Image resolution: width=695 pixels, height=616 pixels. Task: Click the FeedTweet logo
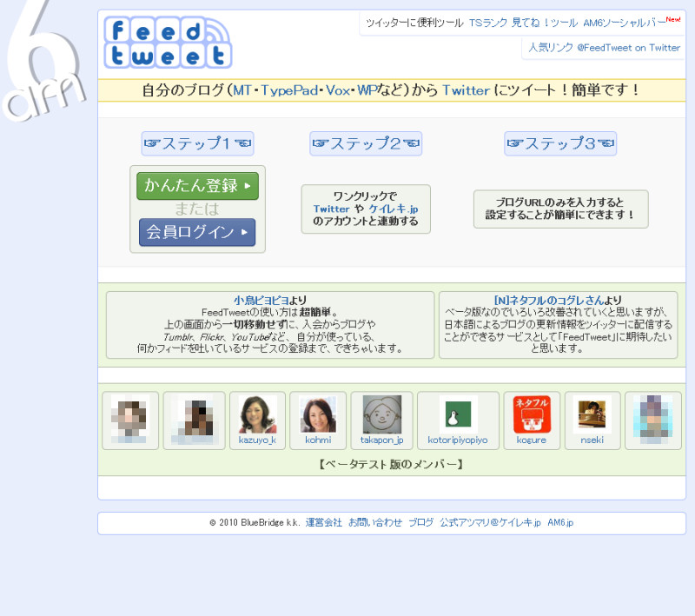click(x=168, y=43)
